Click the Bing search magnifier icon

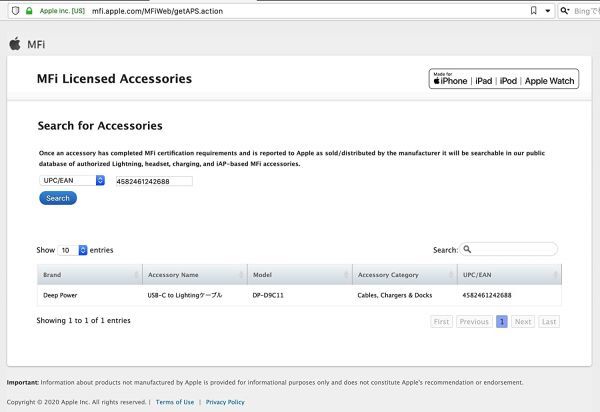(565, 10)
